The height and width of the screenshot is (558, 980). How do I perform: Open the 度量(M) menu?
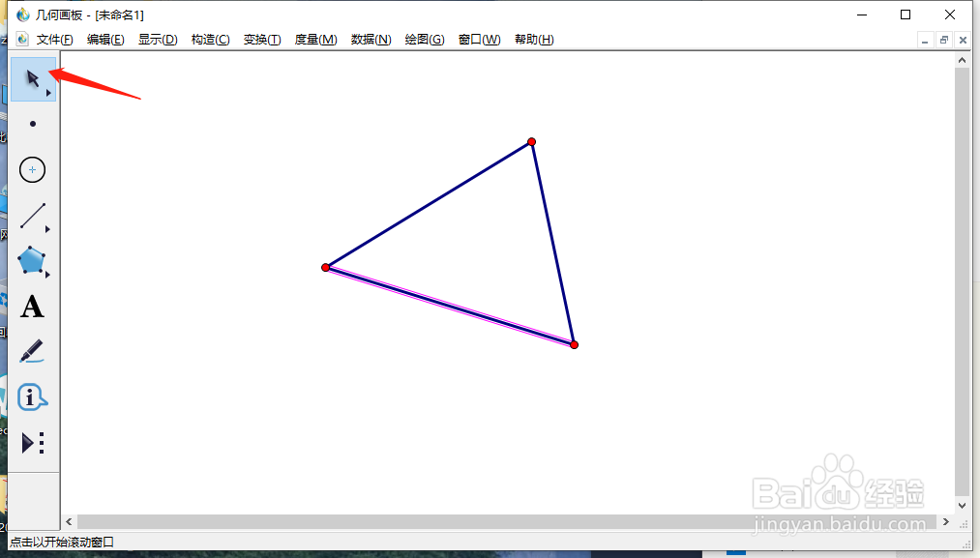pos(315,40)
